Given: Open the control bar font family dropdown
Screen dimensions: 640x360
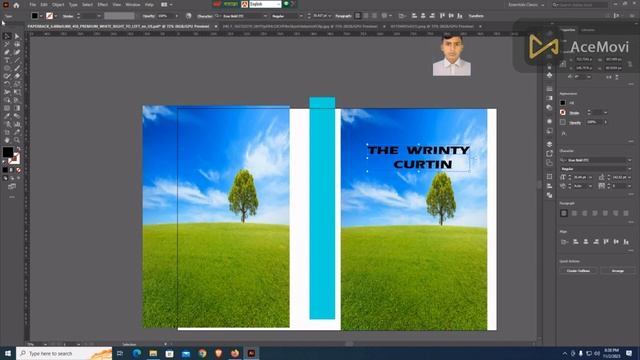Looking at the screenshot, I should coord(265,16).
